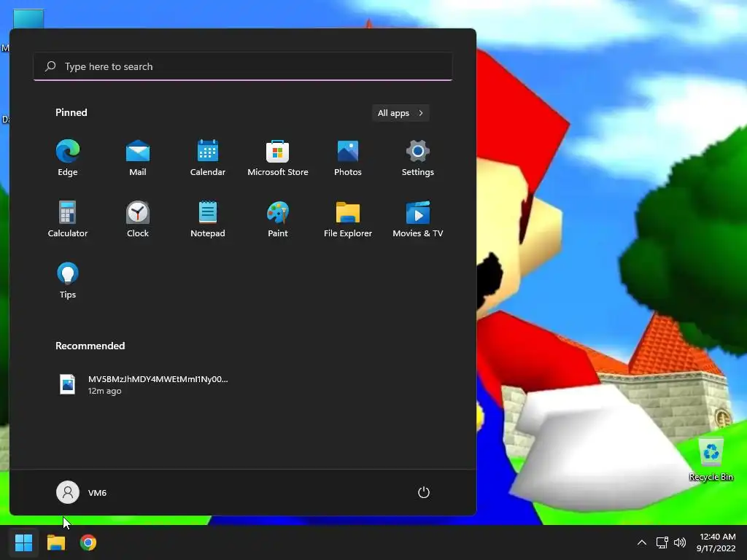This screenshot has width=747, height=560.
Task: Open the Tips app
Action: tap(68, 281)
